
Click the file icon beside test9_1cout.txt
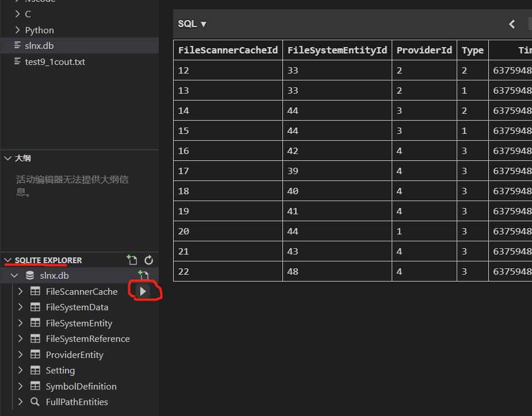tap(17, 61)
